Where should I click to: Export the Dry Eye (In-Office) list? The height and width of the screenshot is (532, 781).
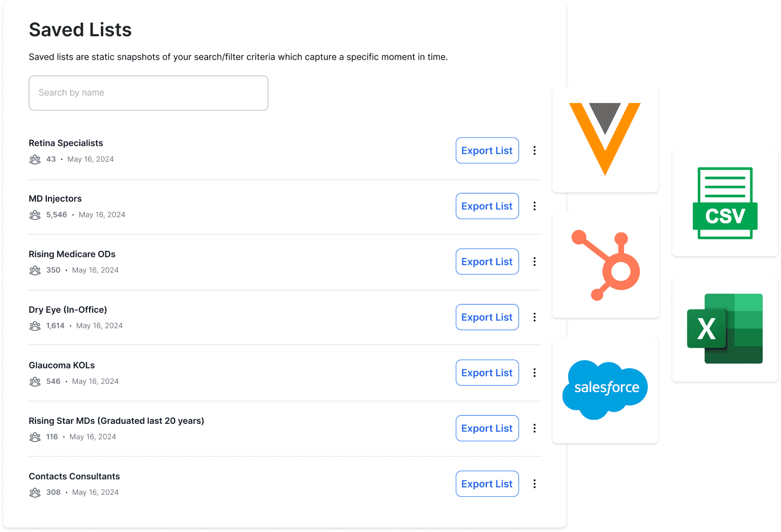(x=487, y=317)
